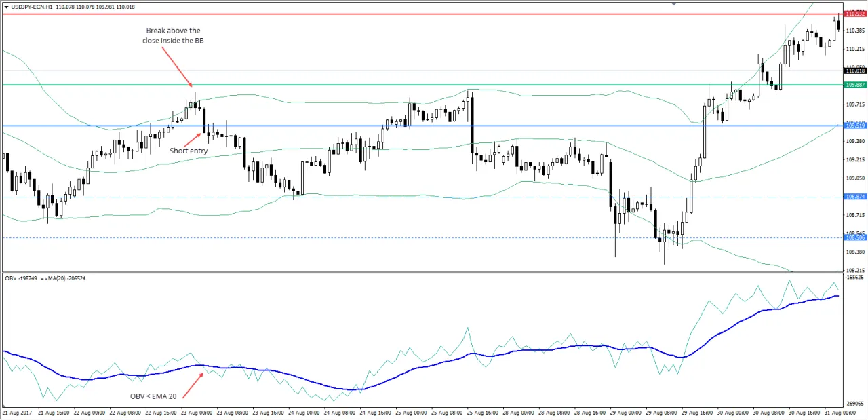Click the blue 109.519 price label
The width and height of the screenshot is (868, 420).
(854, 126)
